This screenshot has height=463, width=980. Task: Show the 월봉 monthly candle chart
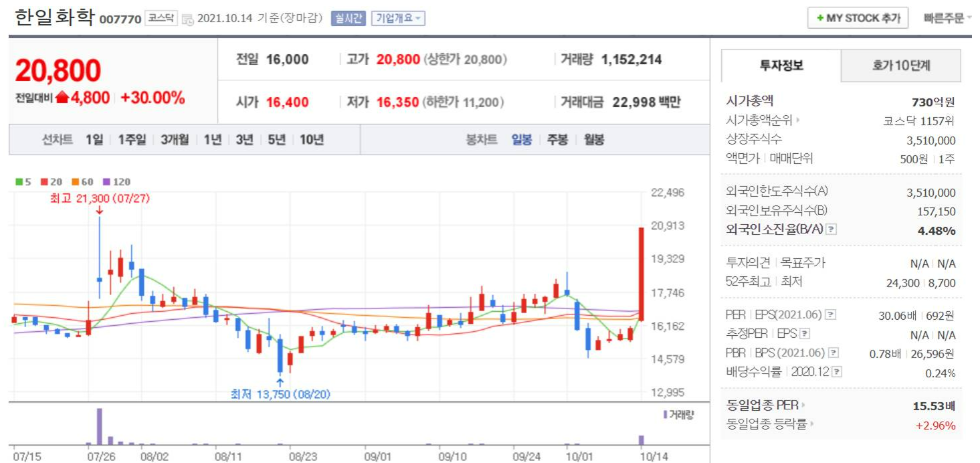[x=593, y=140]
